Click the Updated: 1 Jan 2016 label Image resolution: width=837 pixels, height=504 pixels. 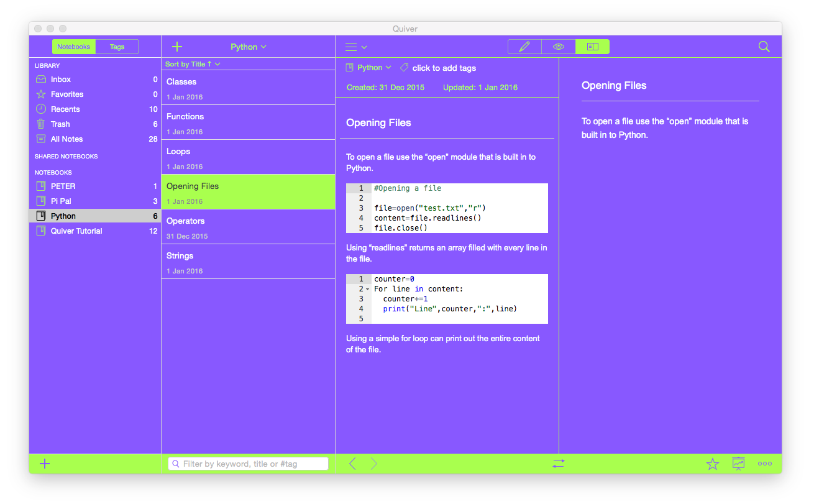pos(480,88)
